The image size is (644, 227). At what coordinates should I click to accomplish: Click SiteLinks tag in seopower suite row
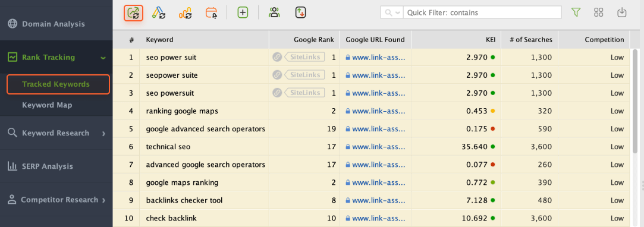[x=304, y=75]
